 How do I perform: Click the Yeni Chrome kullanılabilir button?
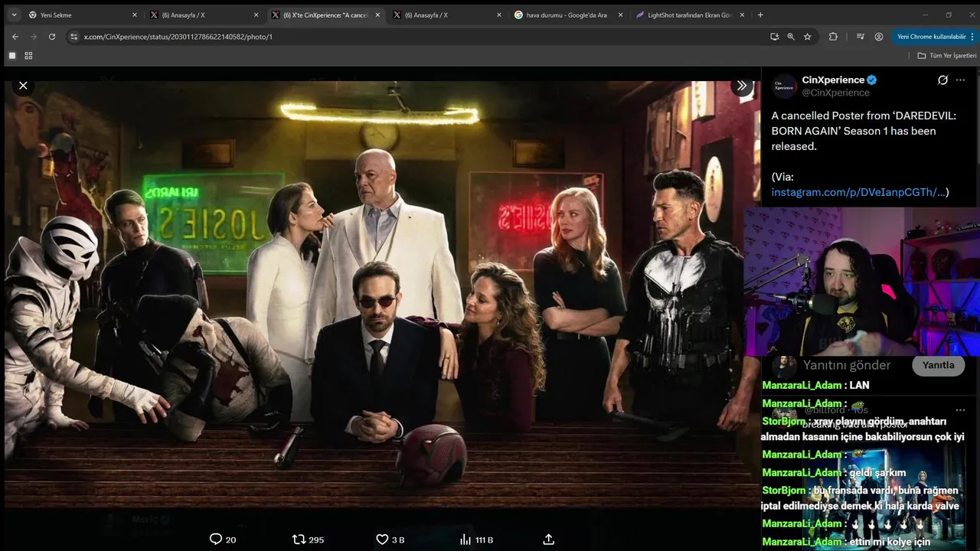tap(932, 36)
